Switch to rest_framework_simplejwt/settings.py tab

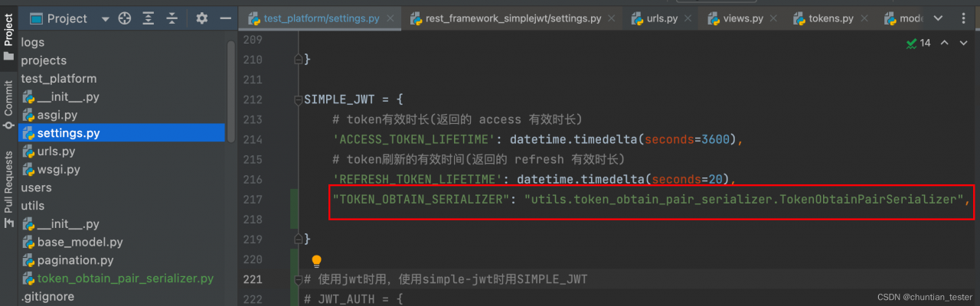point(506,18)
